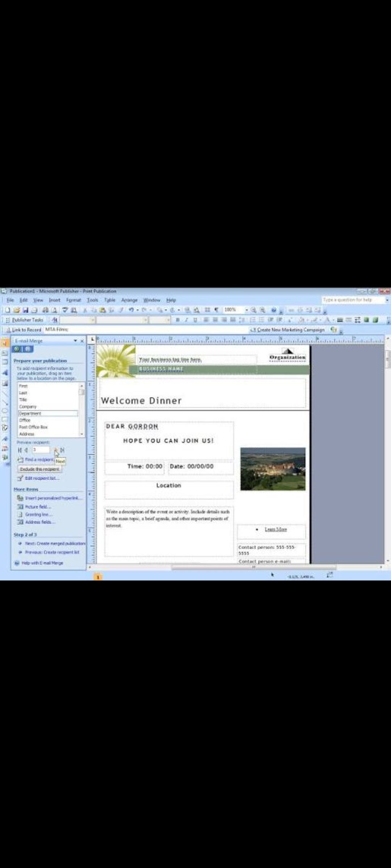Open the Arrange menu
The image size is (391, 868).
click(129, 300)
